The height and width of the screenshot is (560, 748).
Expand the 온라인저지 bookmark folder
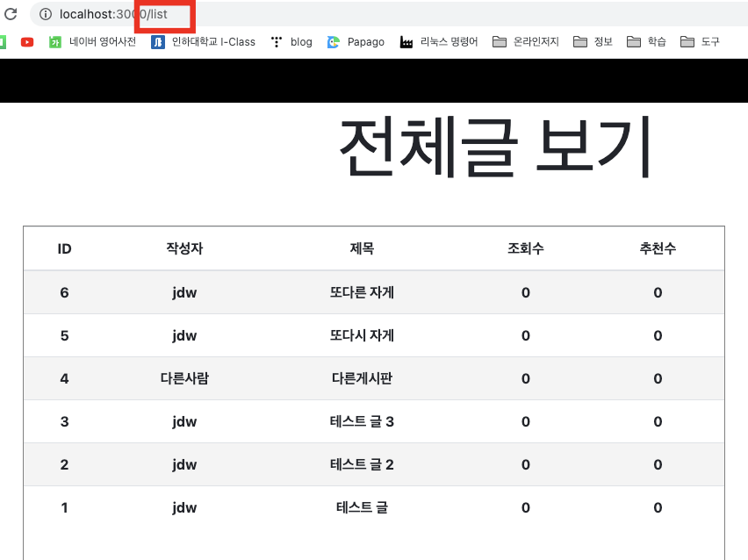point(526,42)
